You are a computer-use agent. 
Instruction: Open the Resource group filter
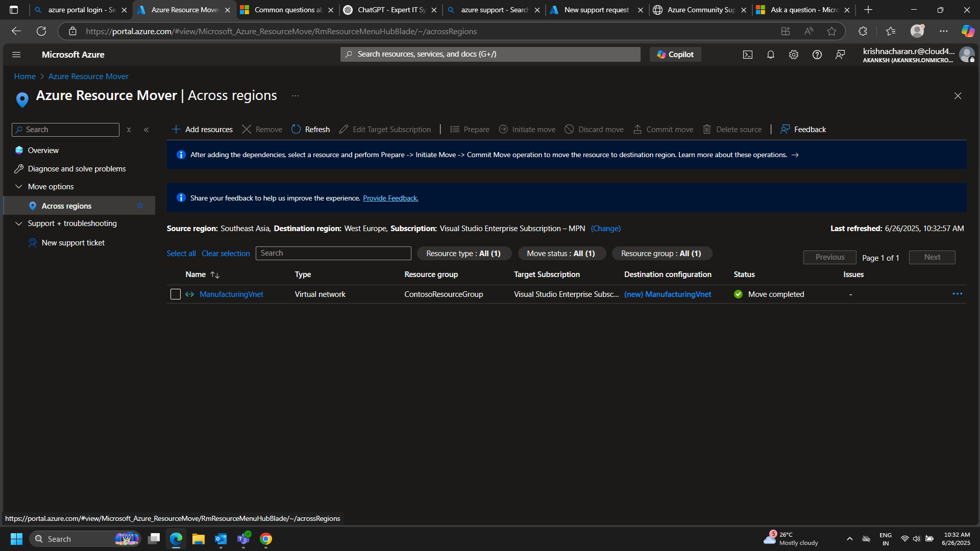(x=661, y=254)
